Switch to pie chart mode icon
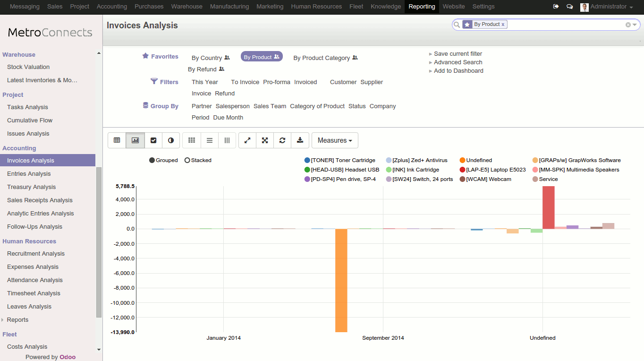644x361 pixels. tap(171, 140)
